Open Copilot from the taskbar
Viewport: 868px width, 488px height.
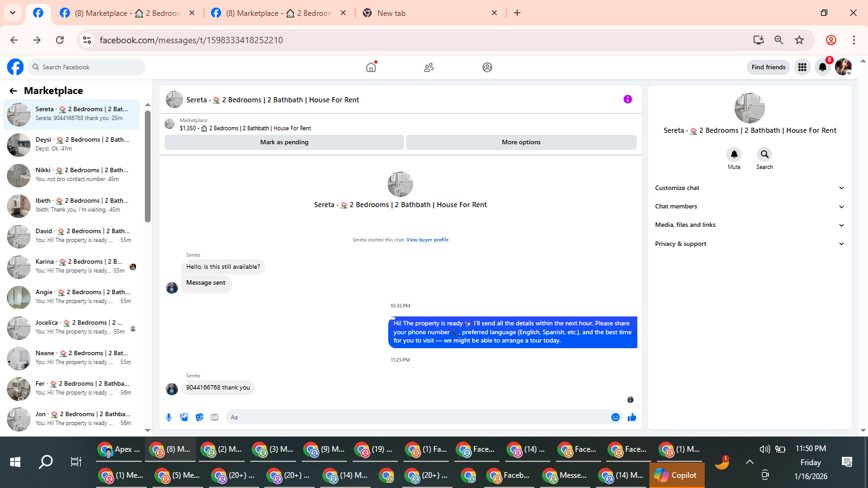(676, 475)
